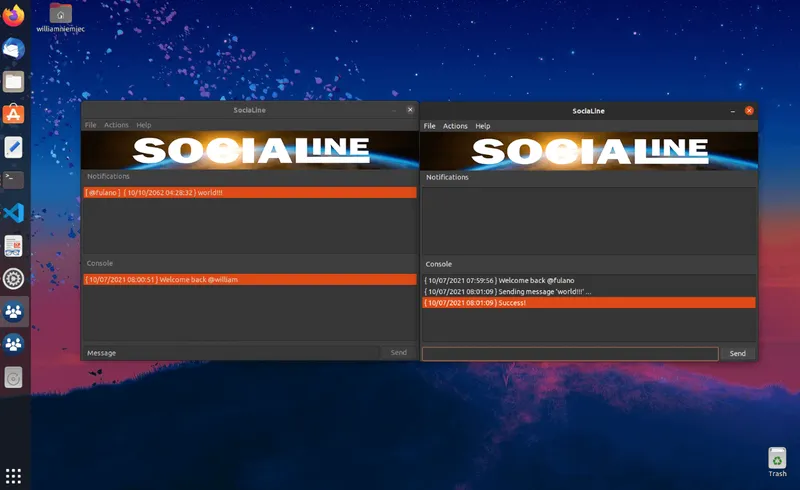Click the right SociaLine window title bar

point(588,111)
